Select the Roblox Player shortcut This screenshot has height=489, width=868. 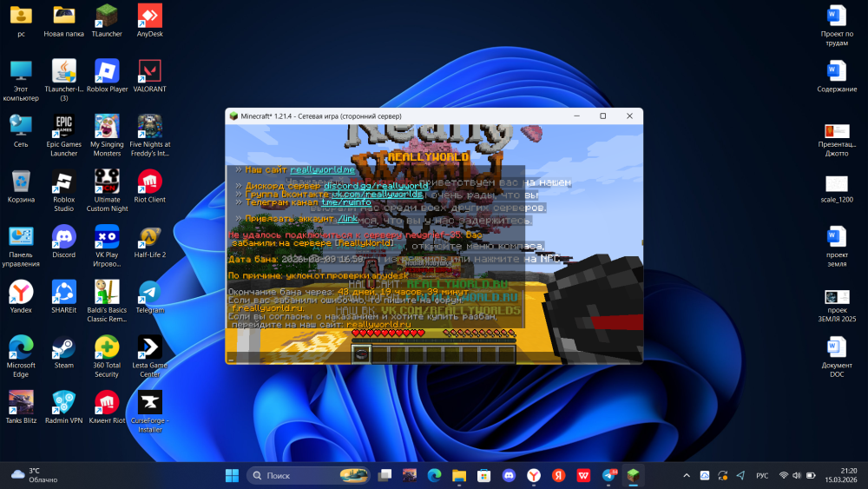point(107,76)
